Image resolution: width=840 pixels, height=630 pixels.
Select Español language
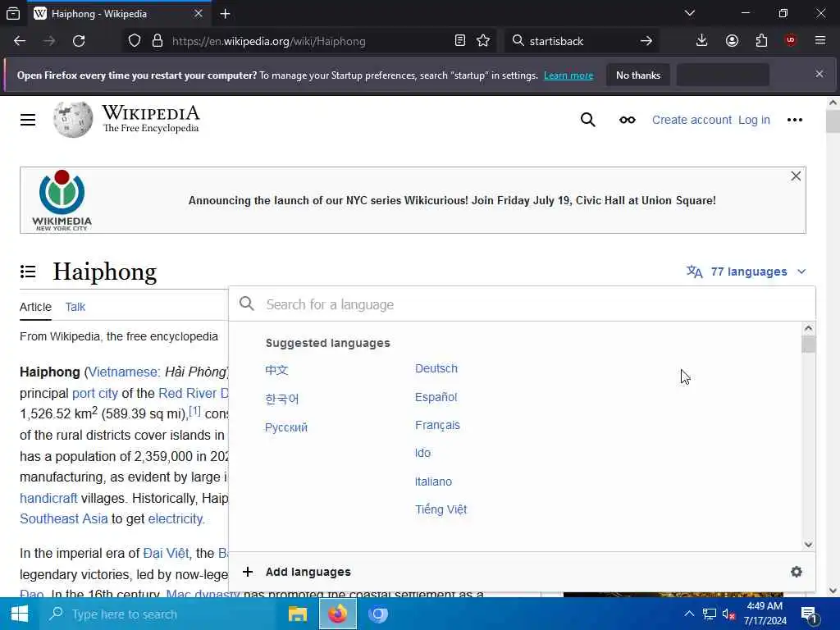[436, 397]
